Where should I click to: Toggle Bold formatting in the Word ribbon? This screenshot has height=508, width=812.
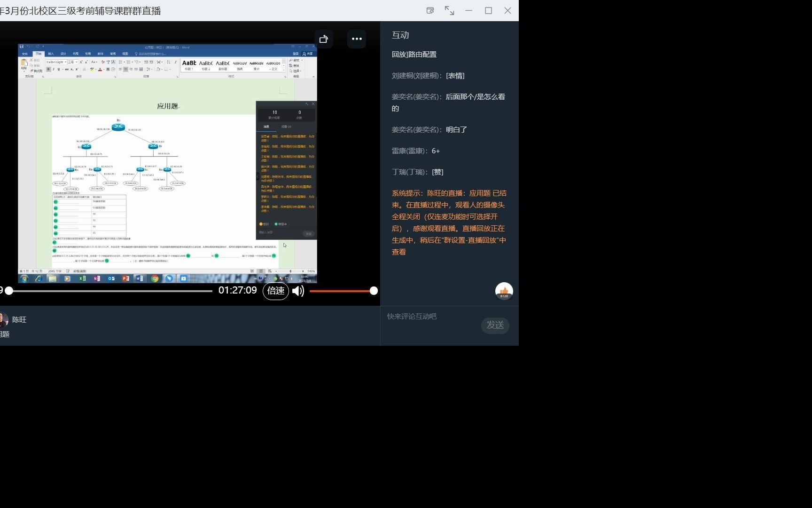(x=48, y=69)
